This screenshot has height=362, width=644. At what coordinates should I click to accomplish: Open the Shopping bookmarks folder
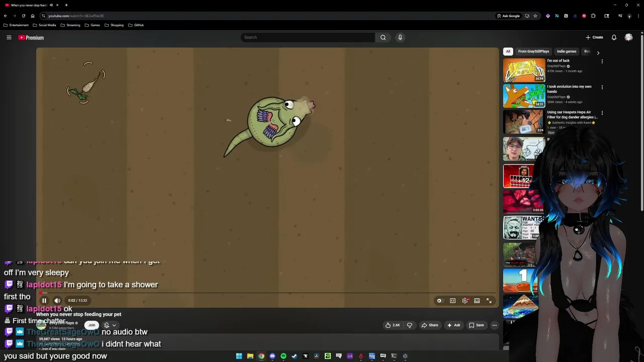click(114, 25)
